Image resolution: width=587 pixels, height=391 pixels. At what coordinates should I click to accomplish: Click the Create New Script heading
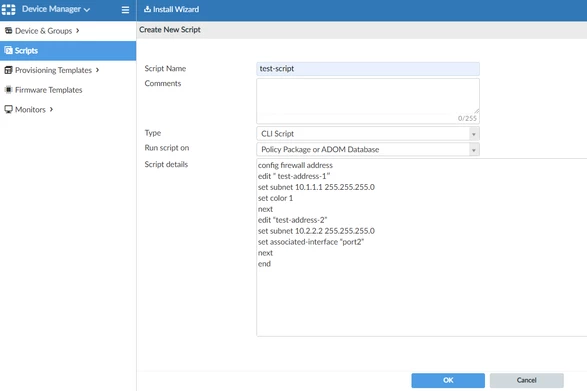click(x=170, y=30)
